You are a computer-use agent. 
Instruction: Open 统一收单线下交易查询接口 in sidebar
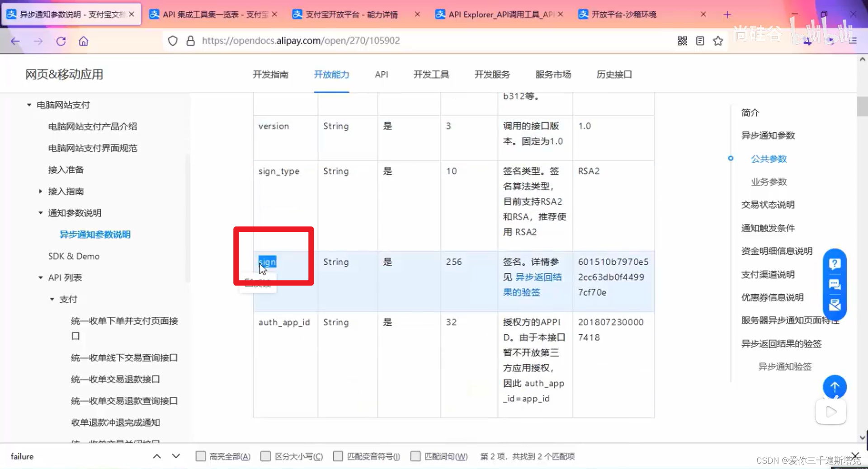(124, 358)
